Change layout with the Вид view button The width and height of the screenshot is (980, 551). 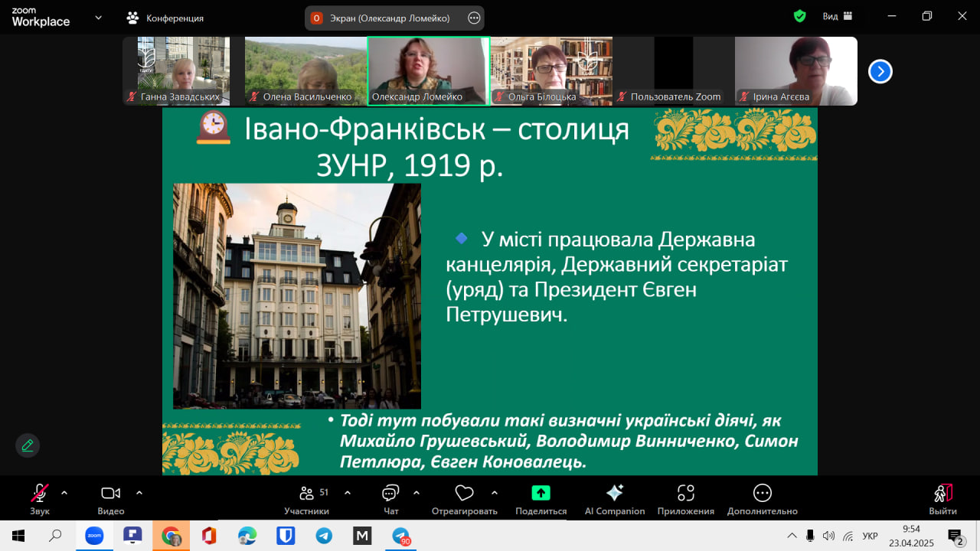click(x=838, y=16)
